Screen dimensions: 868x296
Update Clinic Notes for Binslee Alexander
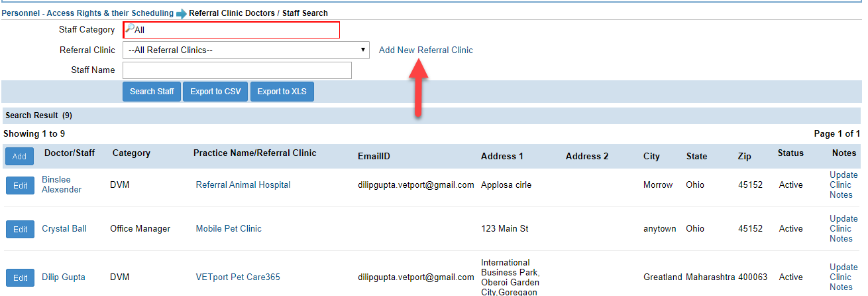pyautogui.click(x=843, y=185)
